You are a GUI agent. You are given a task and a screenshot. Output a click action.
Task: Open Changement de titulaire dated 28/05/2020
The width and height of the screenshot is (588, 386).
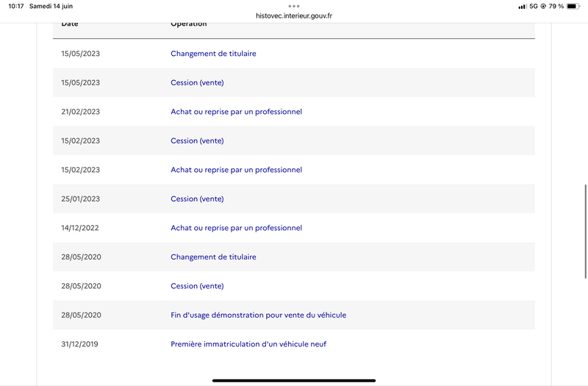(x=213, y=257)
